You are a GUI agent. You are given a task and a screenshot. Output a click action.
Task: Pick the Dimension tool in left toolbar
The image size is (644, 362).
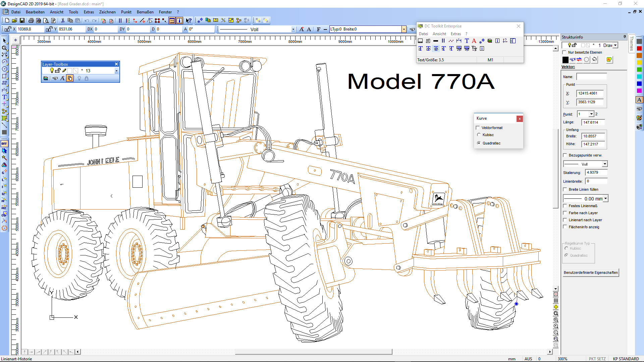tap(4, 90)
